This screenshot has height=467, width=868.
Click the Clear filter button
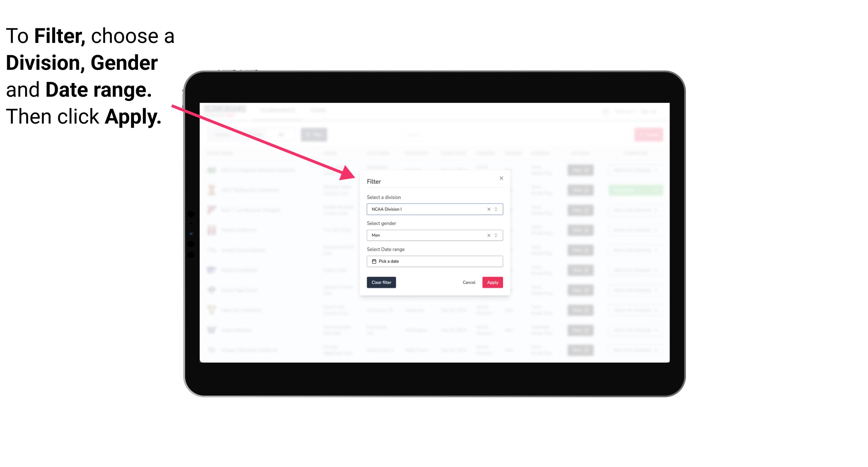click(381, 283)
